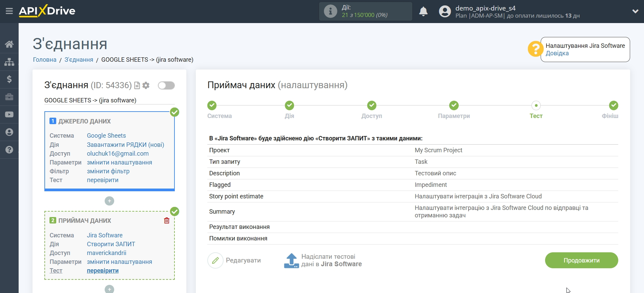The width and height of the screenshot is (644, 293).
Task: Open the hamburger menu
Action: pos(9,11)
